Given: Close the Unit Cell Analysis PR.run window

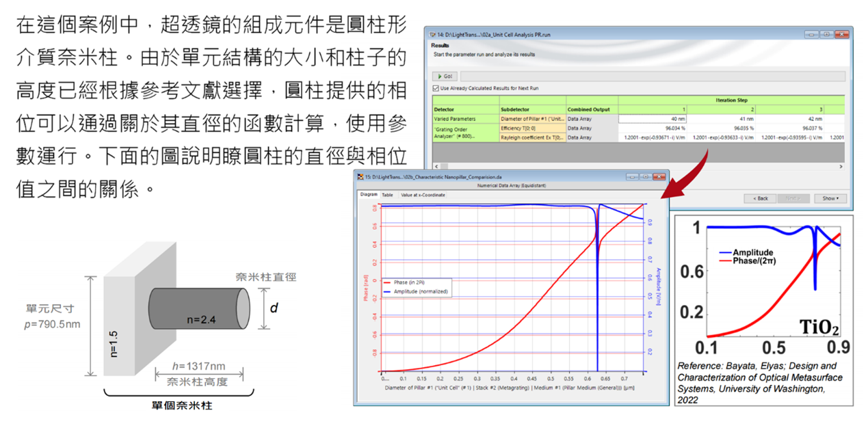Looking at the screenshot, I should click(x=841, y=34).
